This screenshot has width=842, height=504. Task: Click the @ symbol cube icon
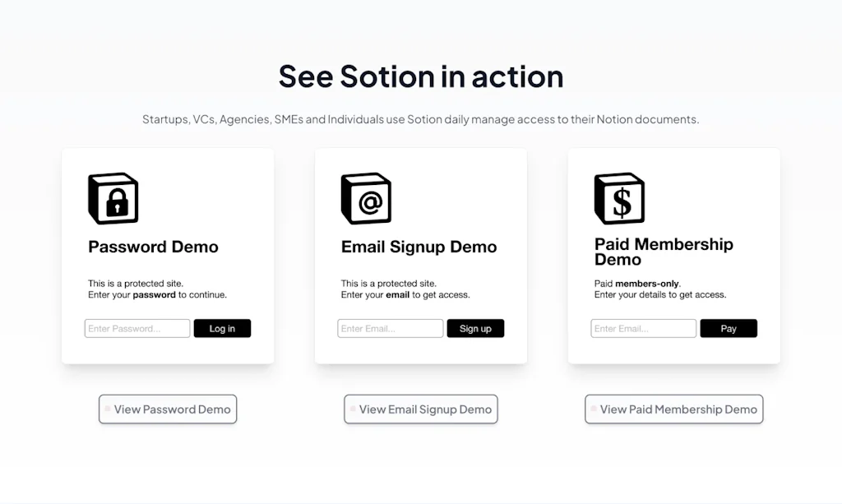366,198
